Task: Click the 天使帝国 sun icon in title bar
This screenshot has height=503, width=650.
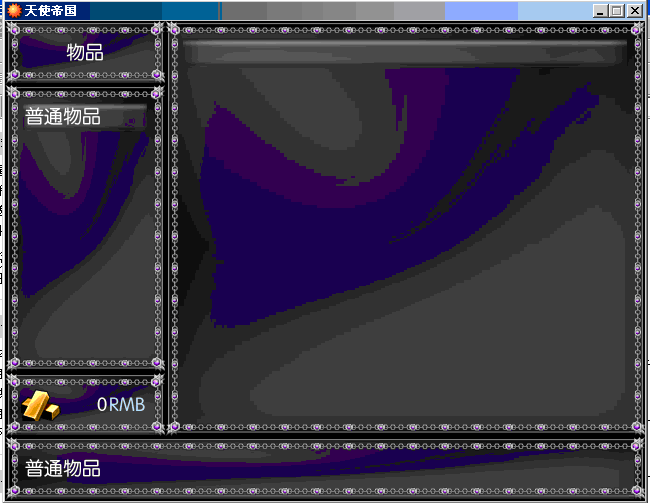Action: 14,10
